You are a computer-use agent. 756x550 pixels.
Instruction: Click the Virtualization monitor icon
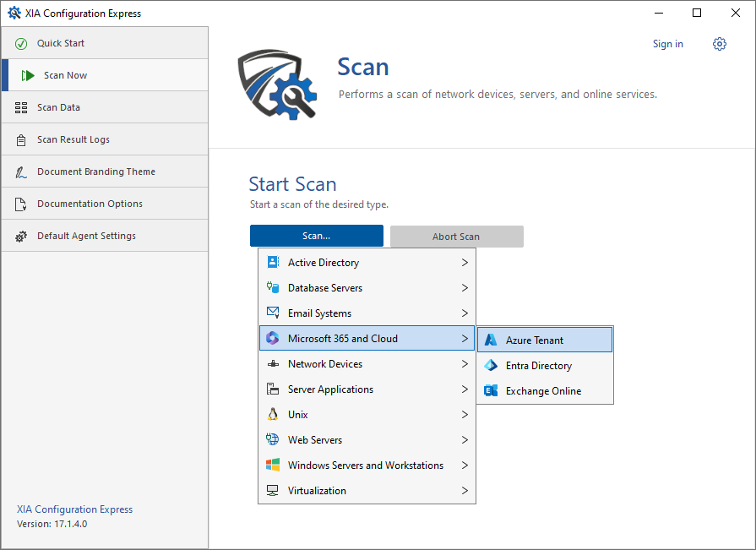tap(273, 491)
